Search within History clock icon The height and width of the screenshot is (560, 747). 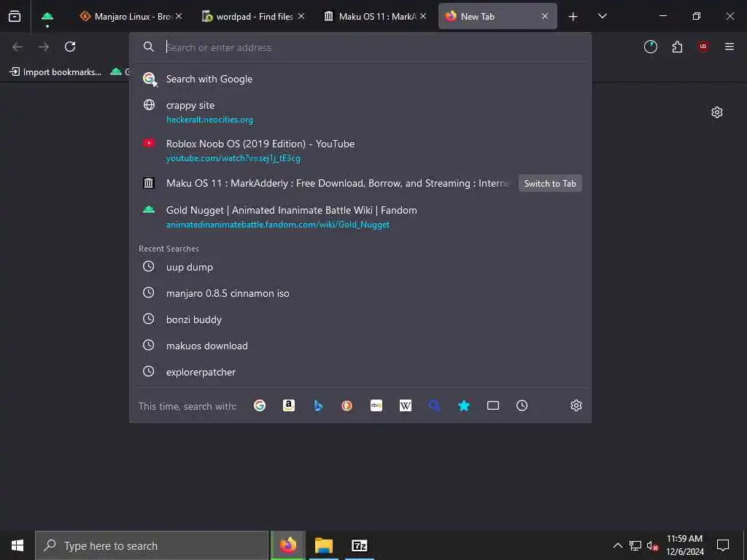[522, 405]
